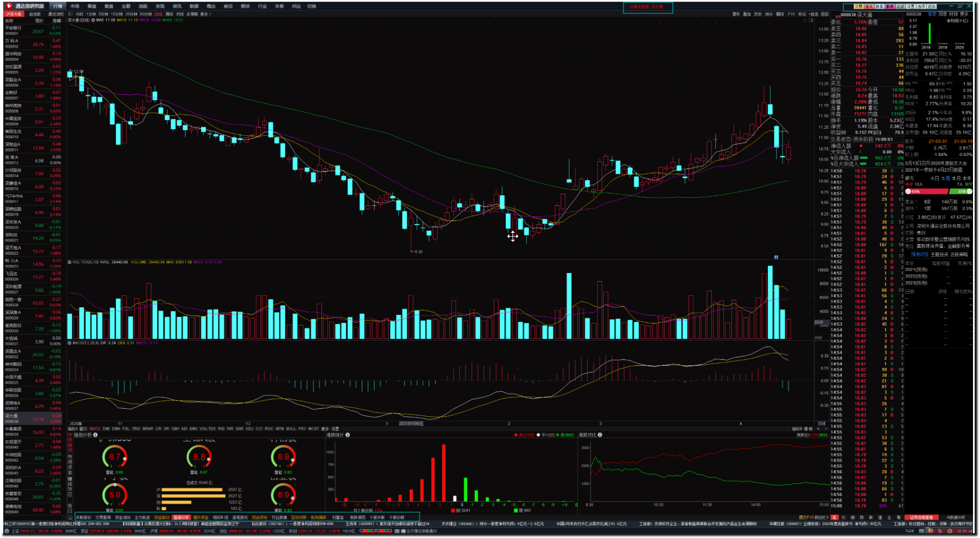Viewport: 980px width, 538px height.
Task: Select 平安银行 row in stock list
Action: point(33,31)
